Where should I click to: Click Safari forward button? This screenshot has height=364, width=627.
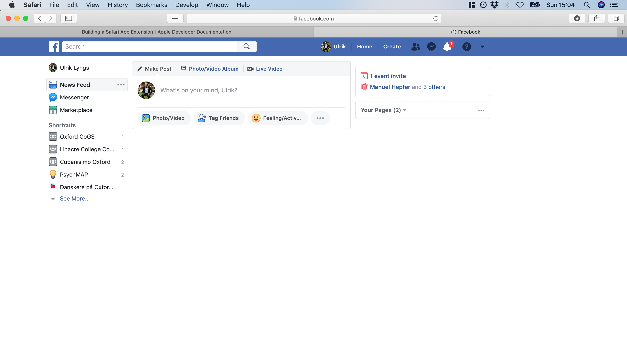(x=51, y=18)
